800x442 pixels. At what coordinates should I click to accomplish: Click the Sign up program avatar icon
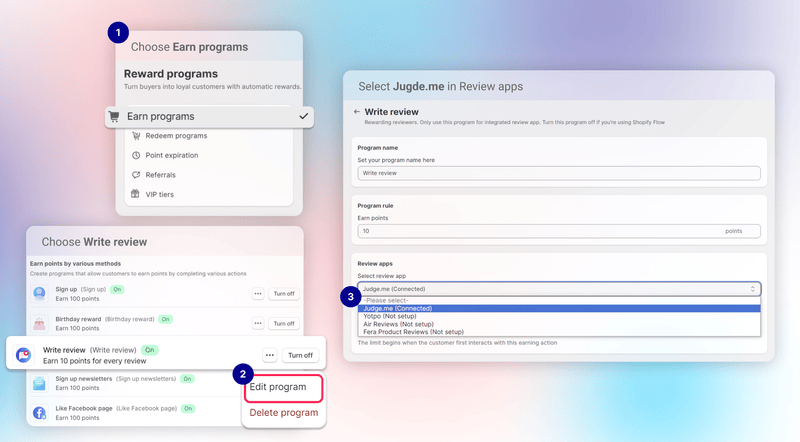coord(39,293)
